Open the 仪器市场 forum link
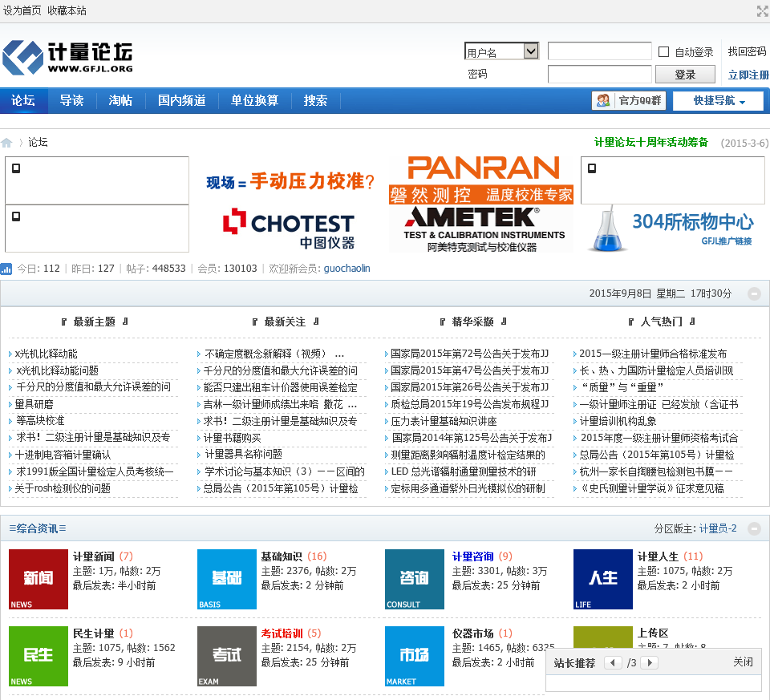 (x=472, y=633)
